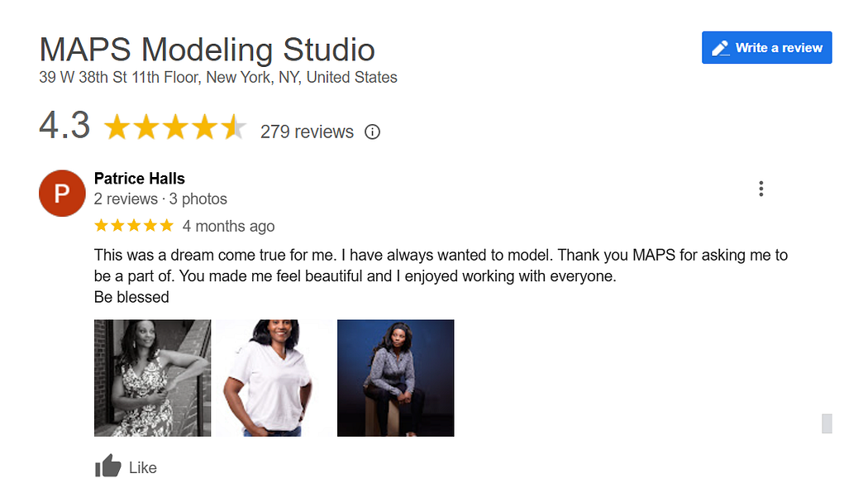Click the pencil icon on review button

click(x=720, y=48)
